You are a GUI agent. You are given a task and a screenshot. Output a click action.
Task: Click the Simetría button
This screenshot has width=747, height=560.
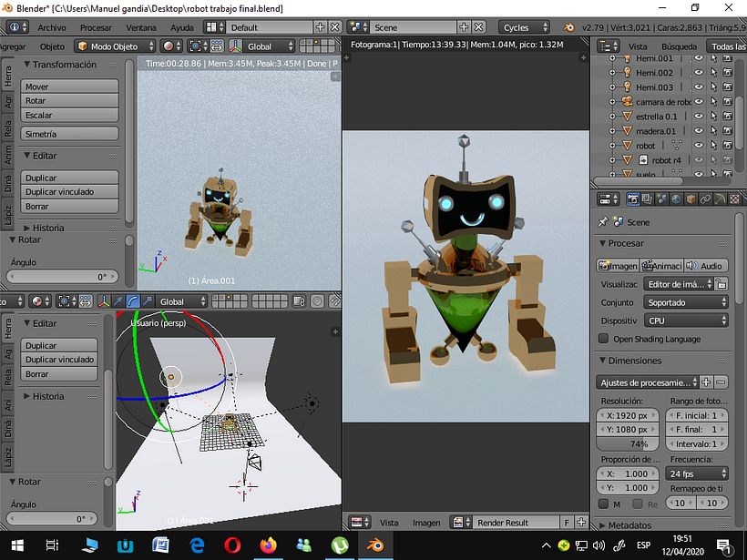[69, 134]
